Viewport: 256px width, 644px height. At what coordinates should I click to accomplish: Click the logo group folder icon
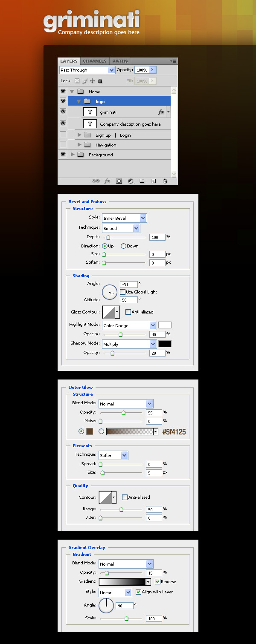87,101
